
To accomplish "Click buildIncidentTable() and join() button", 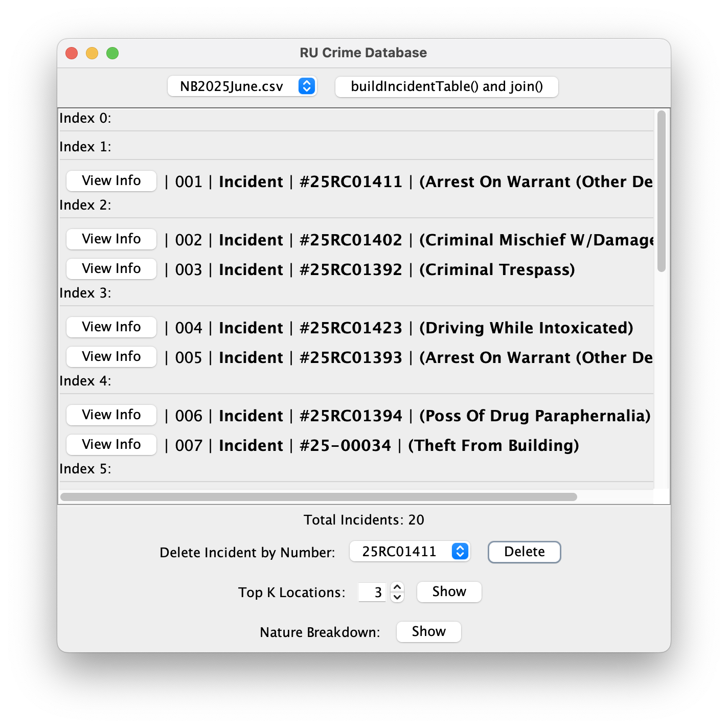I will pos(446,86).
